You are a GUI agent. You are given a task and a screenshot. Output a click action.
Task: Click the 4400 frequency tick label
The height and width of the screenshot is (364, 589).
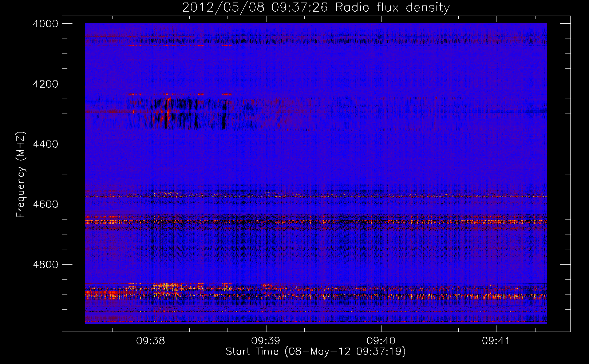coord(46,144)
